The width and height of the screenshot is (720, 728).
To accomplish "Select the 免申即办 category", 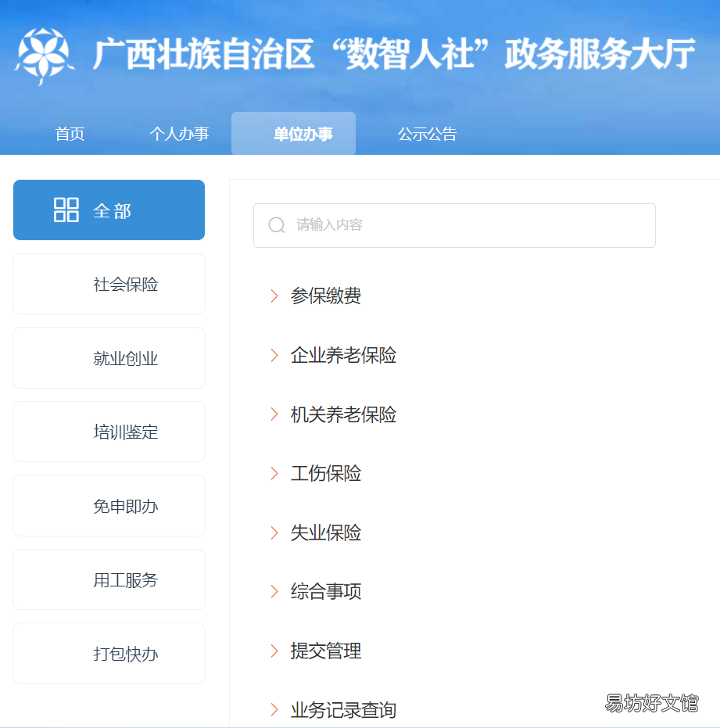I will point(109,506).
